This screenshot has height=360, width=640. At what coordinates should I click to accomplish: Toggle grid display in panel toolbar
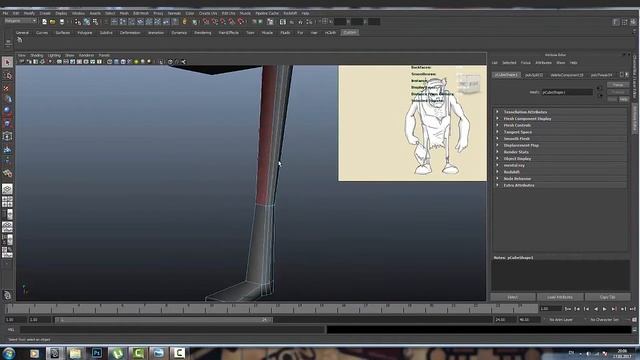pyautogui.click(x=59, y=62)
